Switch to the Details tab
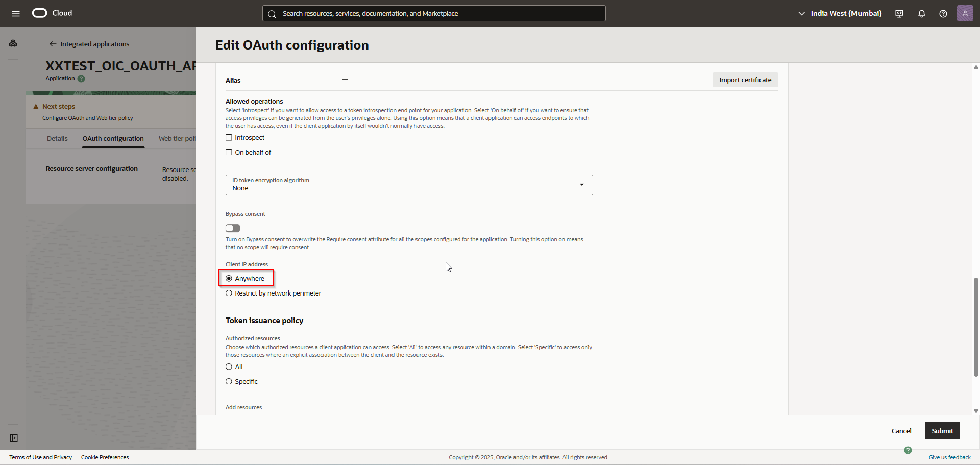980x465 pixels. pos(57,138)
